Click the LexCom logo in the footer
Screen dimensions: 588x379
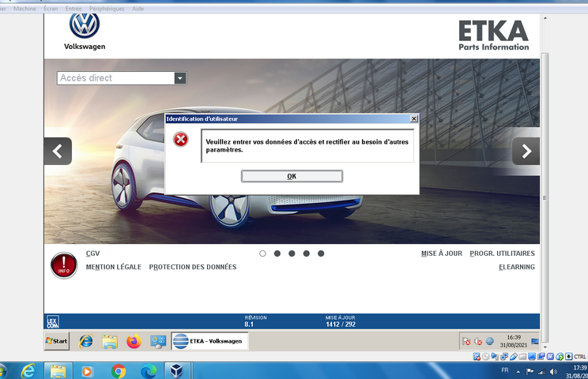53,321
